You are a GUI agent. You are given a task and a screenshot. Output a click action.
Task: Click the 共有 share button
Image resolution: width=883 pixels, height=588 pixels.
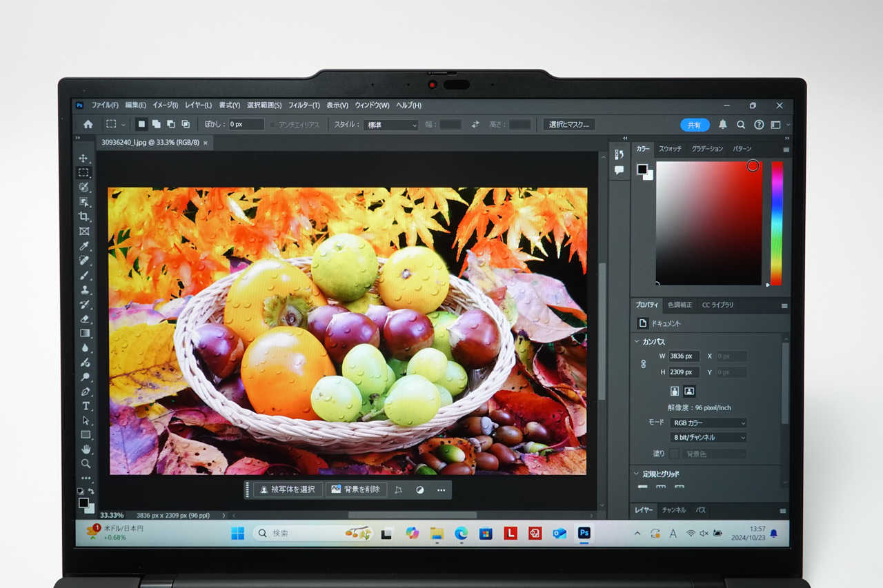(x=695, y=125)
